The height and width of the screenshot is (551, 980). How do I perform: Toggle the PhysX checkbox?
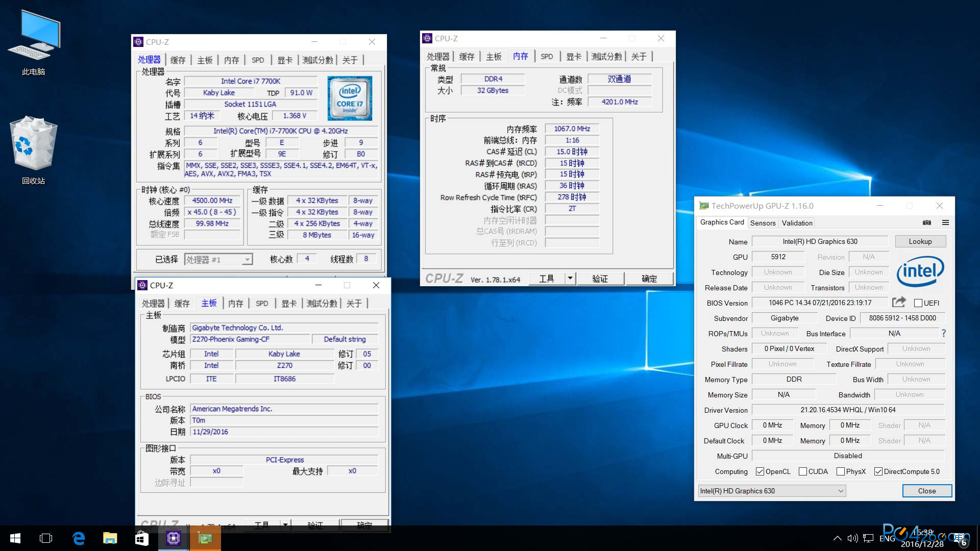(x=840, y=471)
